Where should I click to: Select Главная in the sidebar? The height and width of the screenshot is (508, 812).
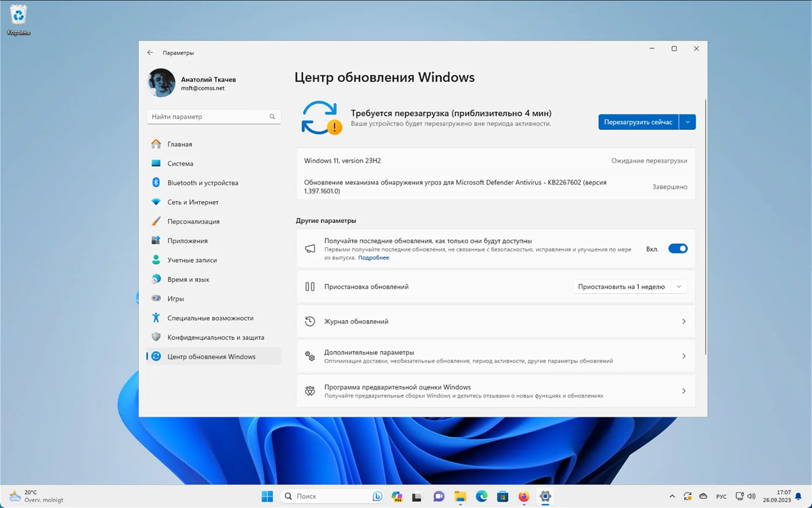tap(214, 144)
